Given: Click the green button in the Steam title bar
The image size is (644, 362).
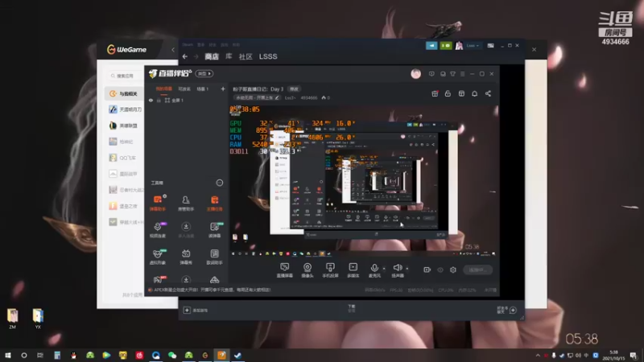Looking at the screenshot, I should [446, 46].
